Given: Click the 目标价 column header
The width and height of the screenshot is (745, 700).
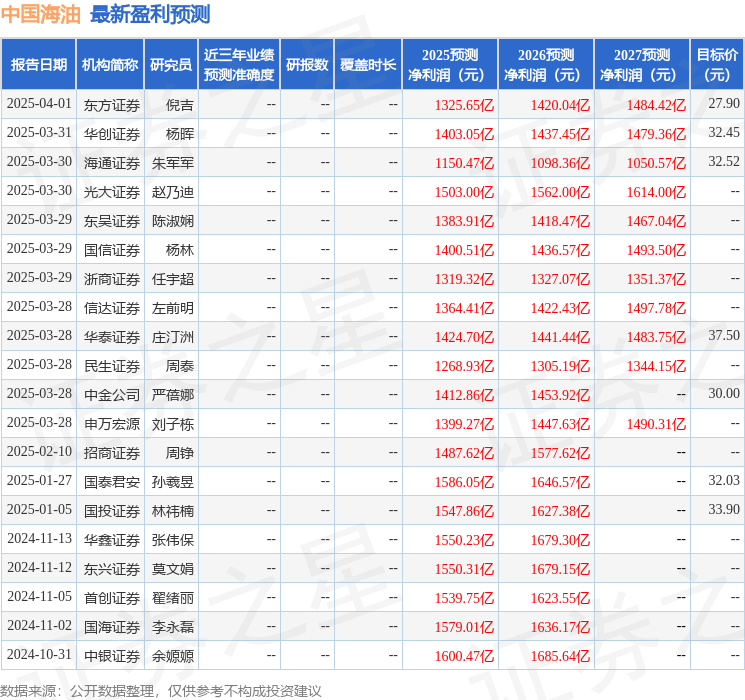Looking at the screenshot, I should point(717,65).
